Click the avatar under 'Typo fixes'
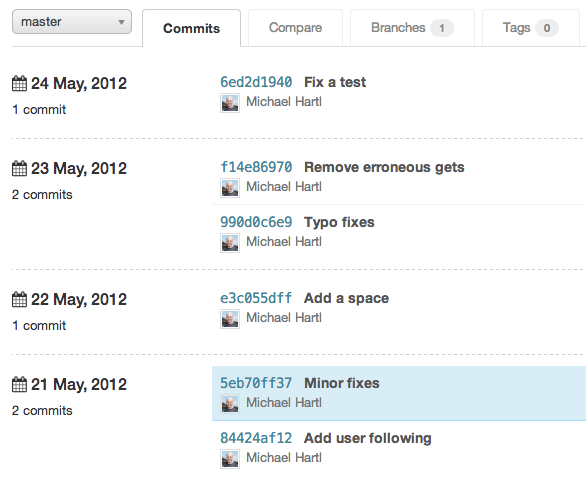The image size is (586, 485). pyautogui.click(x=230, y=243)
